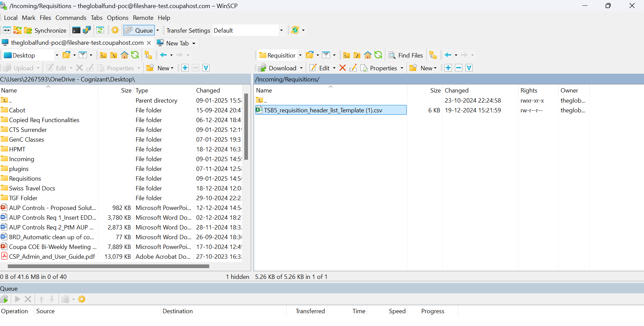Open the Desktop local directory dropdown
This screenshot has width=644, height=326.
click(57, 55)
